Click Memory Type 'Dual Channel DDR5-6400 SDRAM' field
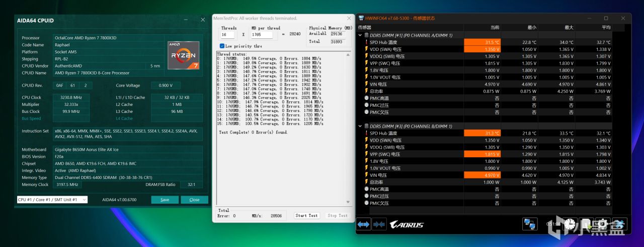Screen dimensions: 644x247 (128, 177)
